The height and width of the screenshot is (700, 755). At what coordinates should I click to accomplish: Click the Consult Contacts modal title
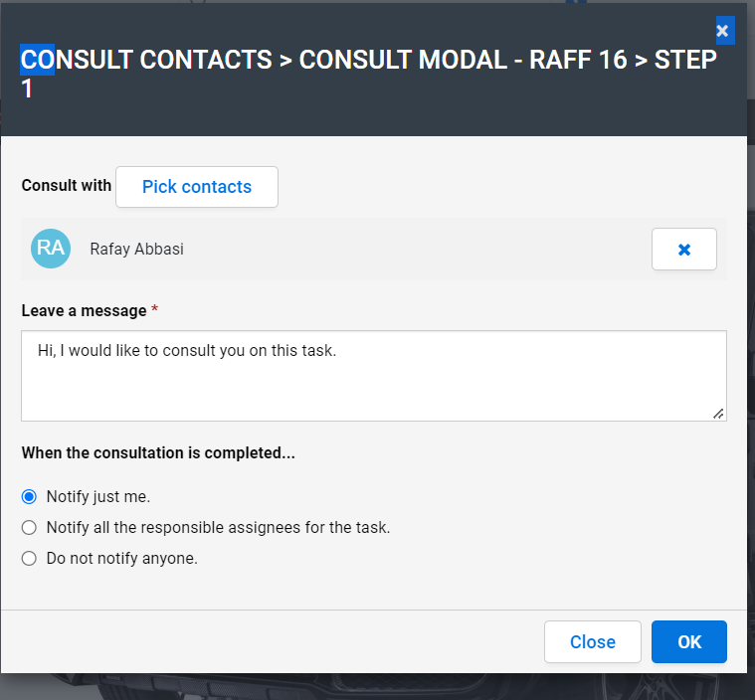[x=368, y=74]
